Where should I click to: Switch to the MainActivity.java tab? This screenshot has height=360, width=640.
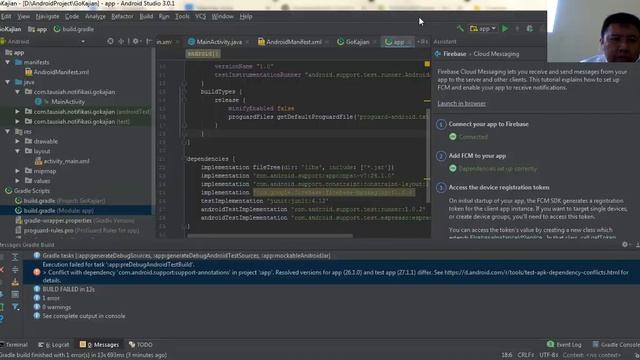(x=219, y=42)
